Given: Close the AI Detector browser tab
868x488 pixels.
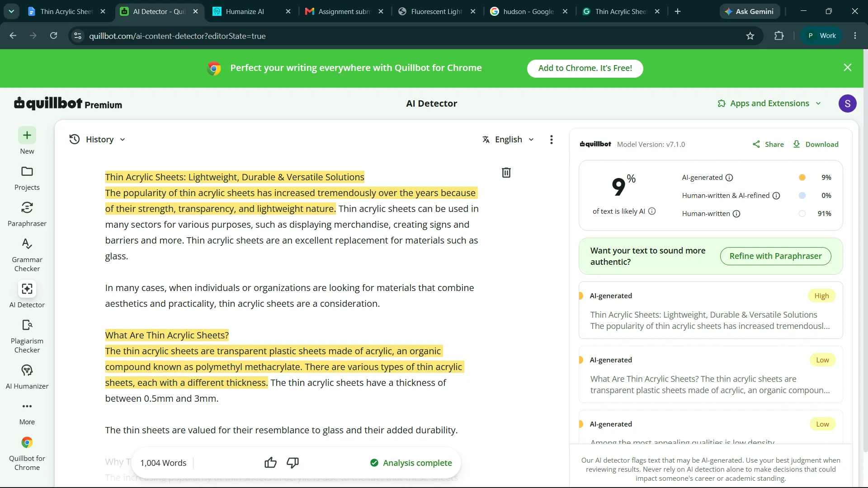Looking at the screenshot, I should coord(195,11).
